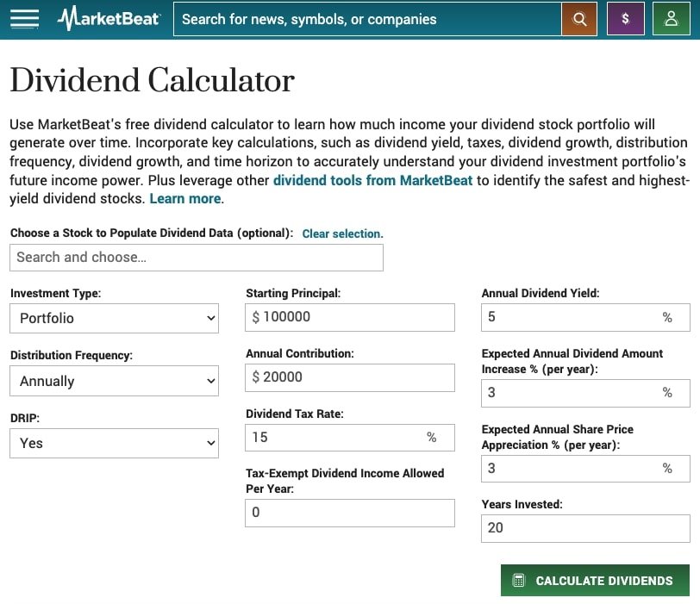Click the percent symbol beside Annual Dividend Yield
The width and height of the screenshot is (700, 604).
[666, 317]
